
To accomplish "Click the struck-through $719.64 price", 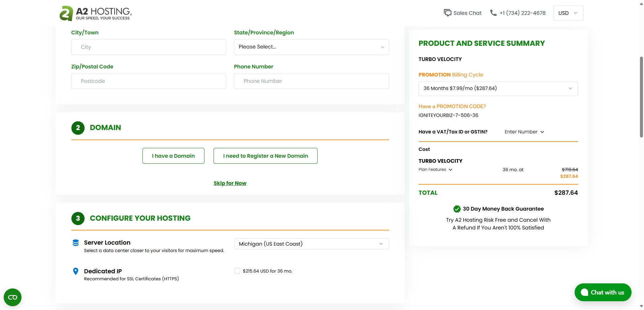I will coord(570,169).
